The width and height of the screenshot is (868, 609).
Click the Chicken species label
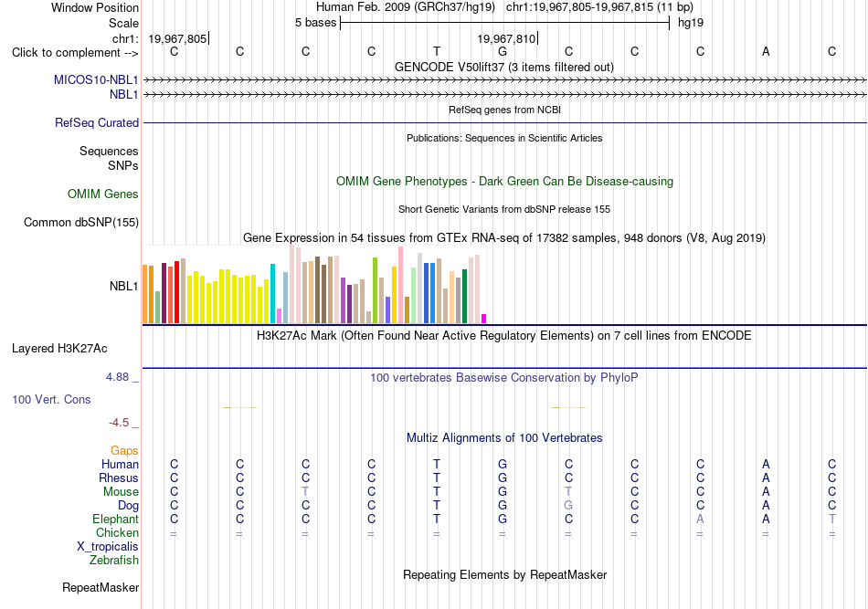point(117,532)
